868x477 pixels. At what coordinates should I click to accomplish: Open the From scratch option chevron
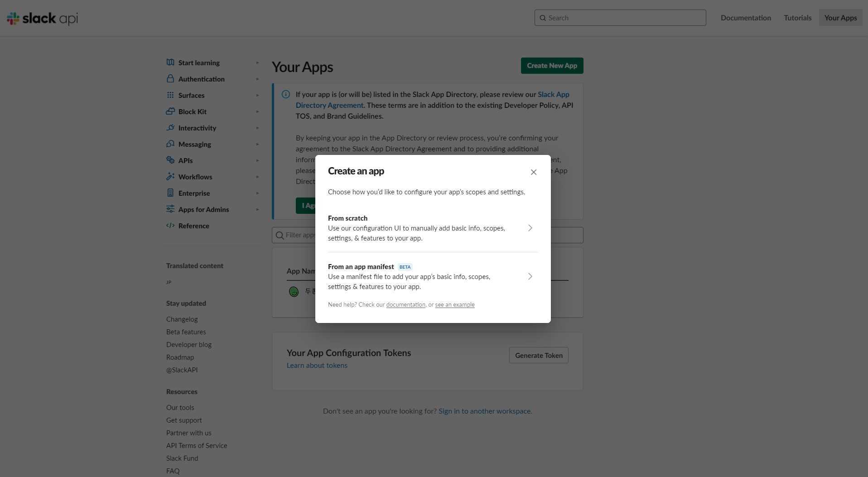point(530,228)
